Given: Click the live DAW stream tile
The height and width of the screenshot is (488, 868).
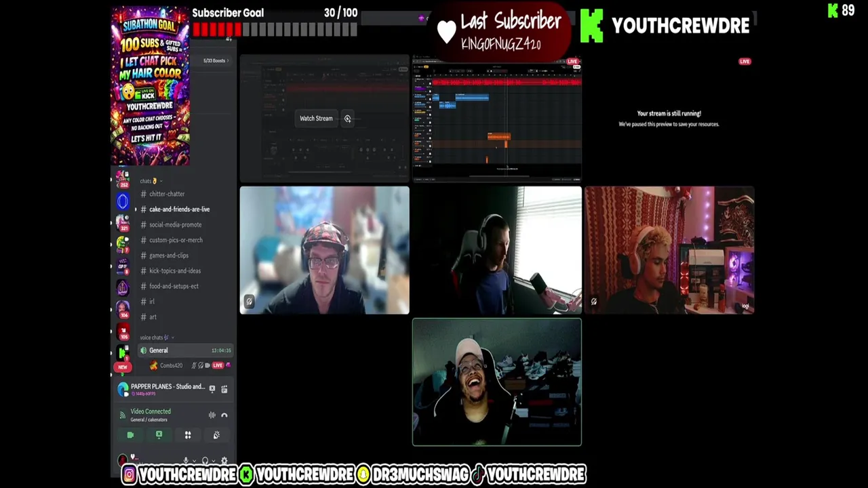Looking at the screenshot, I should pos(497,119).
